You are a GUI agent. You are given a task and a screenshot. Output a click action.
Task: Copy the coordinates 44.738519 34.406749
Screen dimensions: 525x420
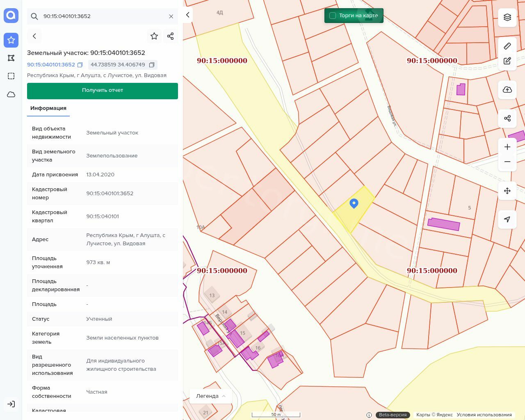tap(152, 65)
